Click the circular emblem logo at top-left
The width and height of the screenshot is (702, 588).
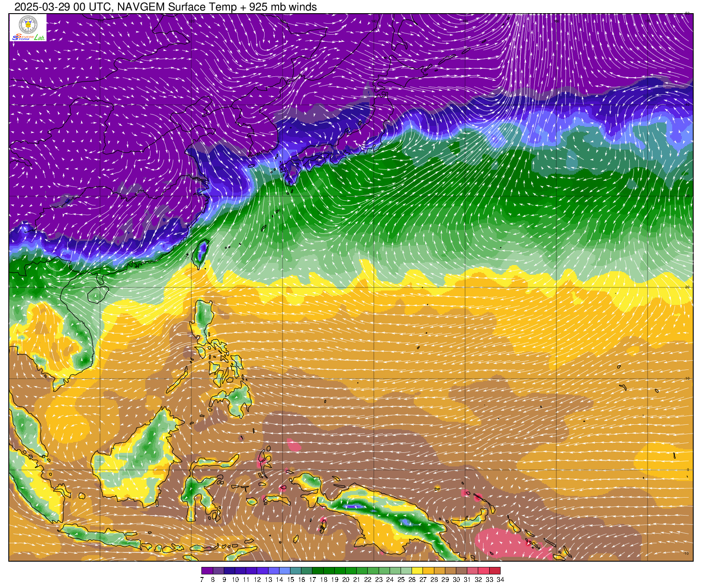(28, 24)
